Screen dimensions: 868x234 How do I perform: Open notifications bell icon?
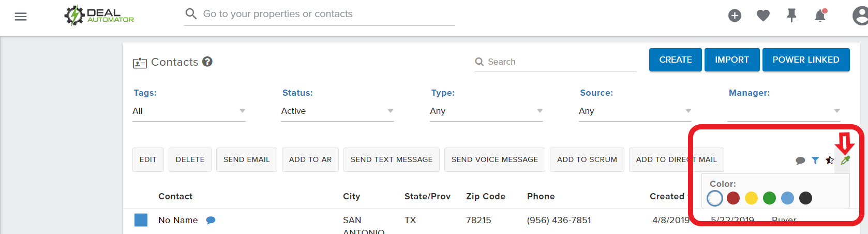click(x=820, y=16)
